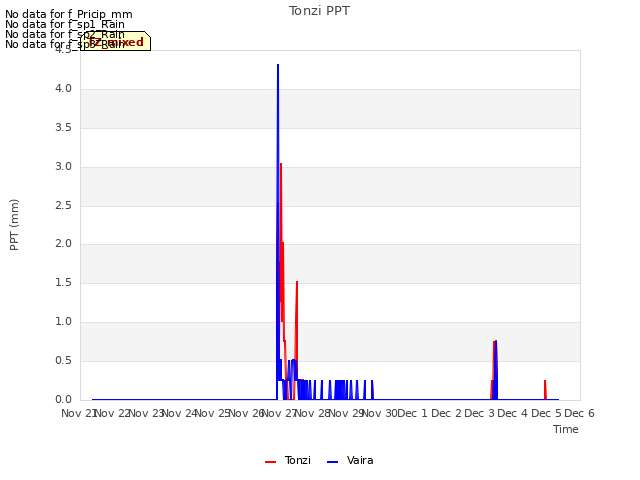Click the 0.5 y-axis tick label
Image resolution: width=640 pixels, height=480 pixels.
click(63, 360)
